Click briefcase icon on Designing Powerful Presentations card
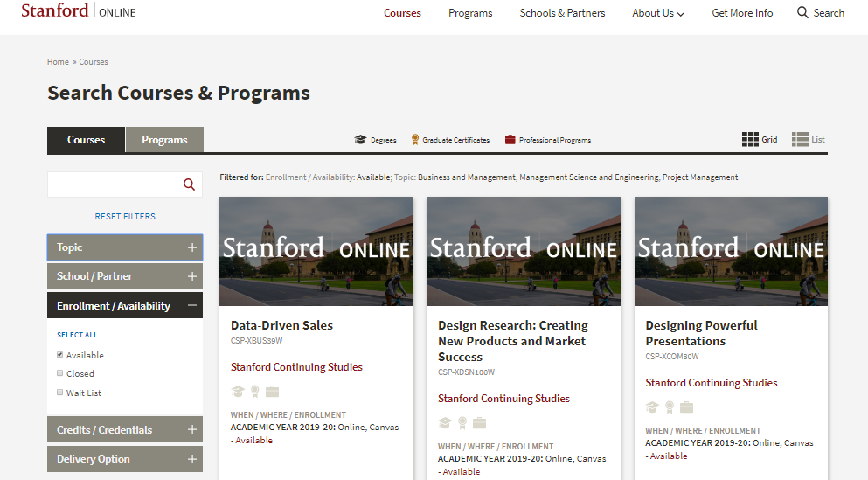Viewport: 868px width, 480px height. 686,407
